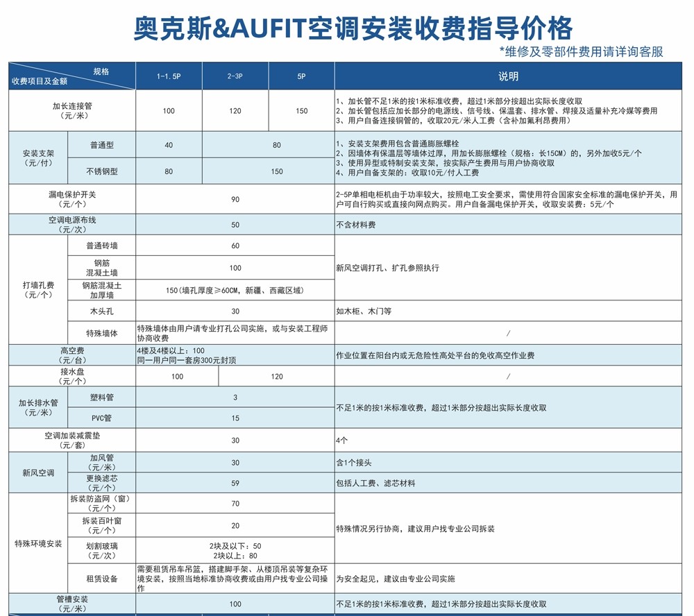This screenshot has width=694, height=616.
Task: Select the 接水盘 (元/个) row label
Action: coord(72,376)
